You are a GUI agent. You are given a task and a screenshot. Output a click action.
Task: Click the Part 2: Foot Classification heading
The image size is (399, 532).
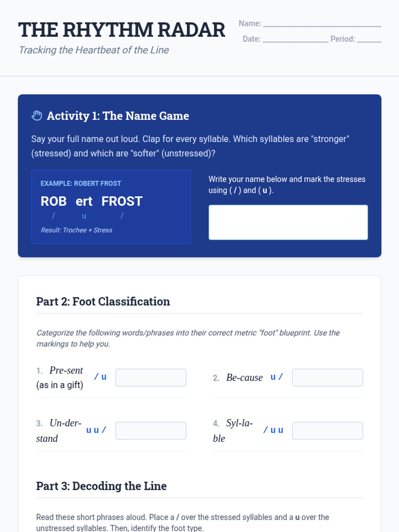(x=103, y=302)
